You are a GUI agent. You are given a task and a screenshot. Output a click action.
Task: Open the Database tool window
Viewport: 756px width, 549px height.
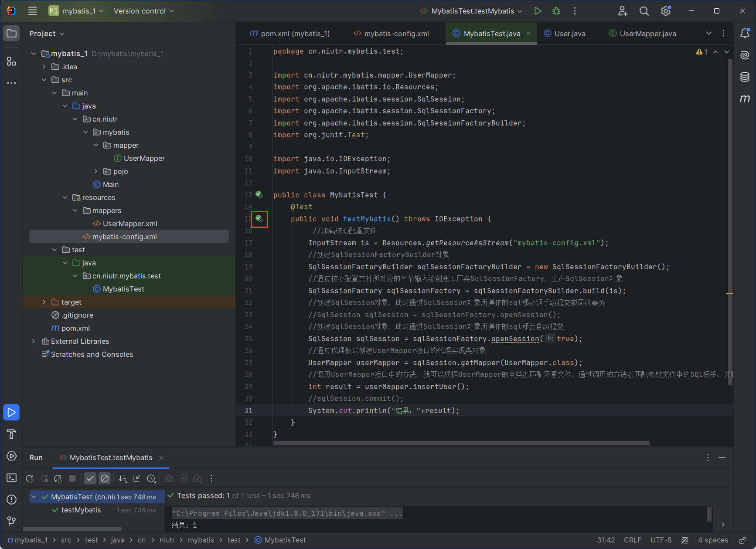click(745, 77)
